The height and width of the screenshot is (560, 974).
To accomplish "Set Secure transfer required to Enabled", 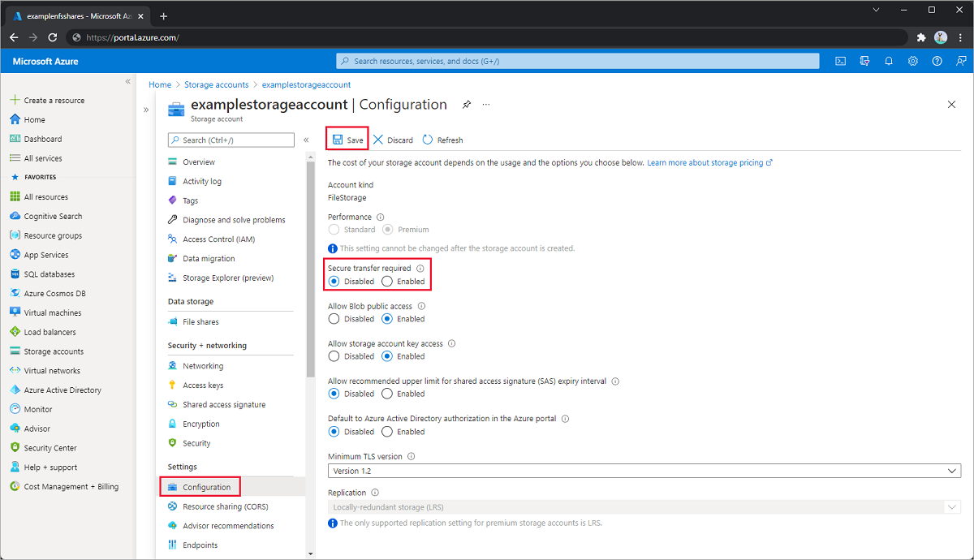I will pyautogui.click(x=403, y=282).
